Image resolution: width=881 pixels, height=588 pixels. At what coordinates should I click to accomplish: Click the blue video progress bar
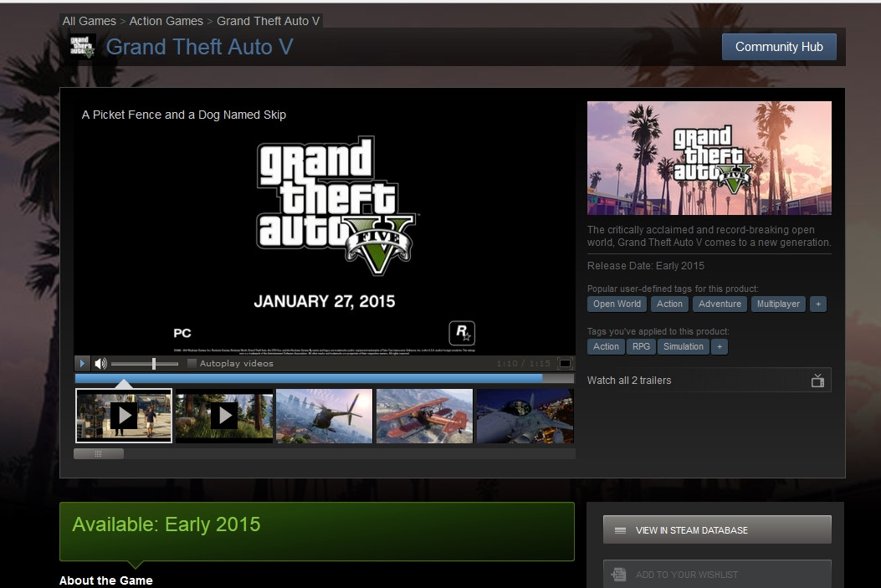click(x=324, y=379)
